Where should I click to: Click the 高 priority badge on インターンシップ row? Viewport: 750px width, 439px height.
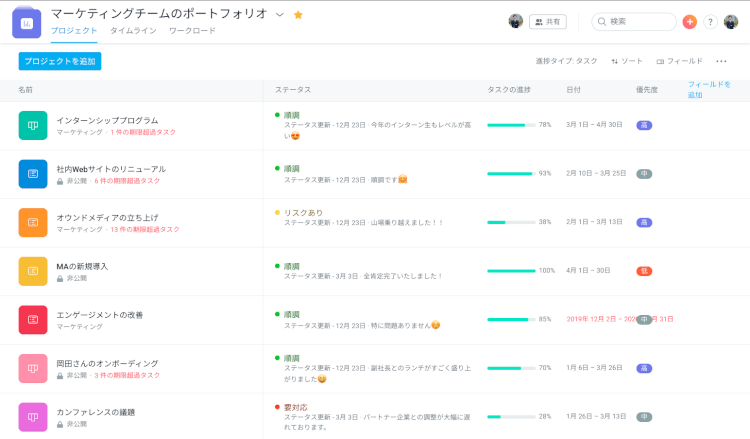pos(644,125)
